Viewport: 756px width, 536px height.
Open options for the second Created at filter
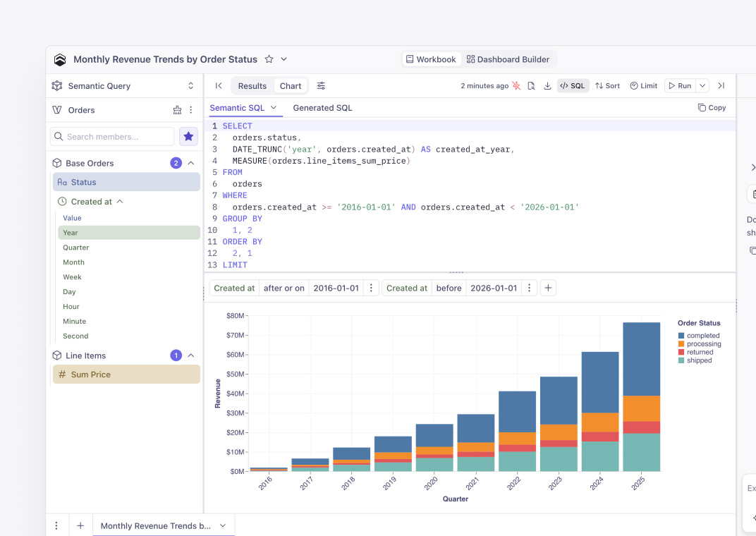point(529,288)
